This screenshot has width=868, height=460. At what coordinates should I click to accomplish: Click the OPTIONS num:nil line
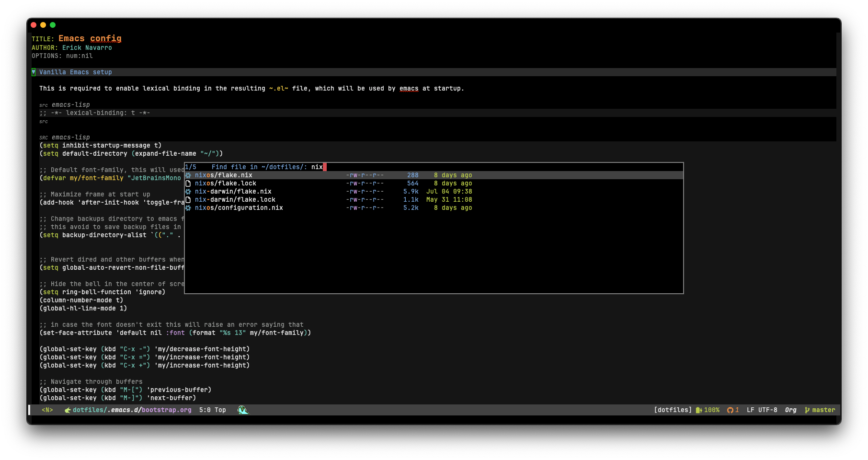[62, 56]
